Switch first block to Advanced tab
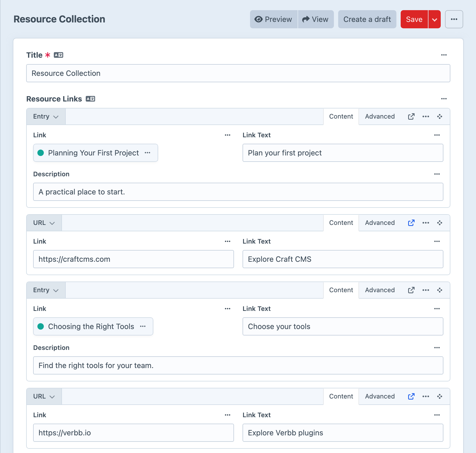476x453 pixels. point(380,116)
